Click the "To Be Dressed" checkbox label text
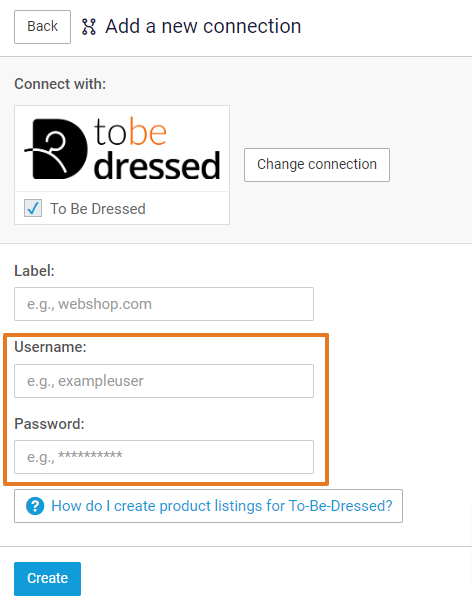This screenshot has height=607, width=472. coord(98,209)
